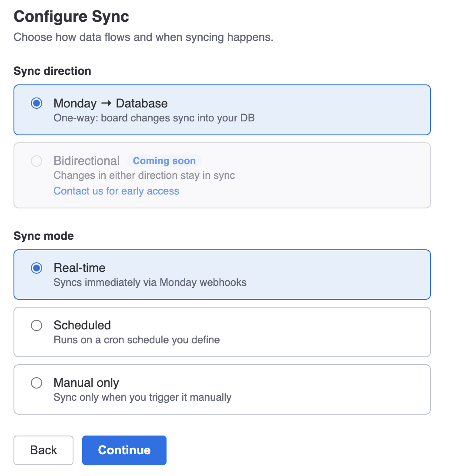Select the Manual only option card

(x=222, y=389)
